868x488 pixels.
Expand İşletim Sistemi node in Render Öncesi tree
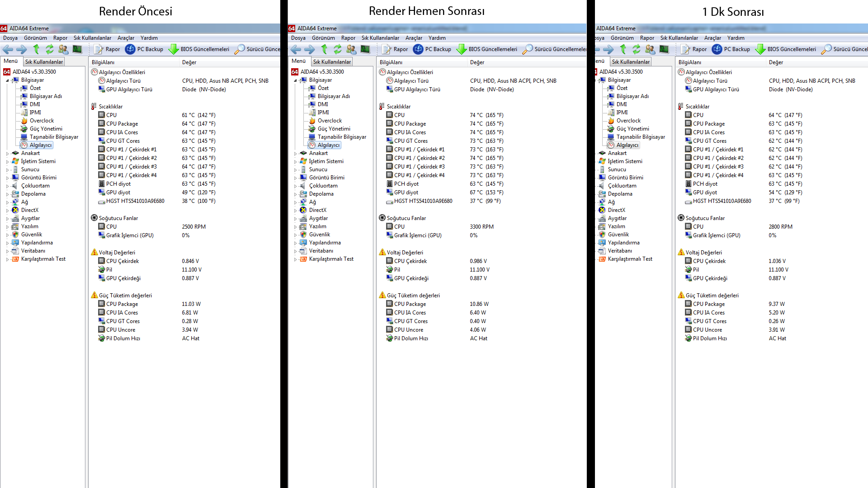(7, 162)
